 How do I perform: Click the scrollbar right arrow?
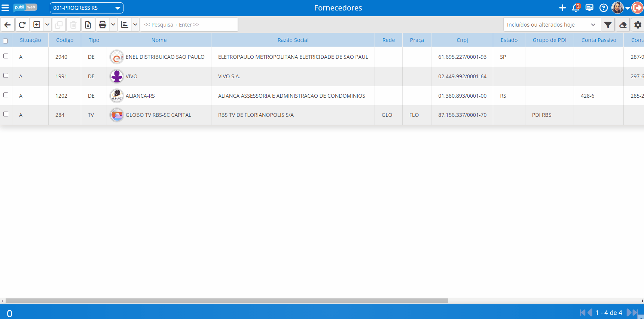[642, 301]
